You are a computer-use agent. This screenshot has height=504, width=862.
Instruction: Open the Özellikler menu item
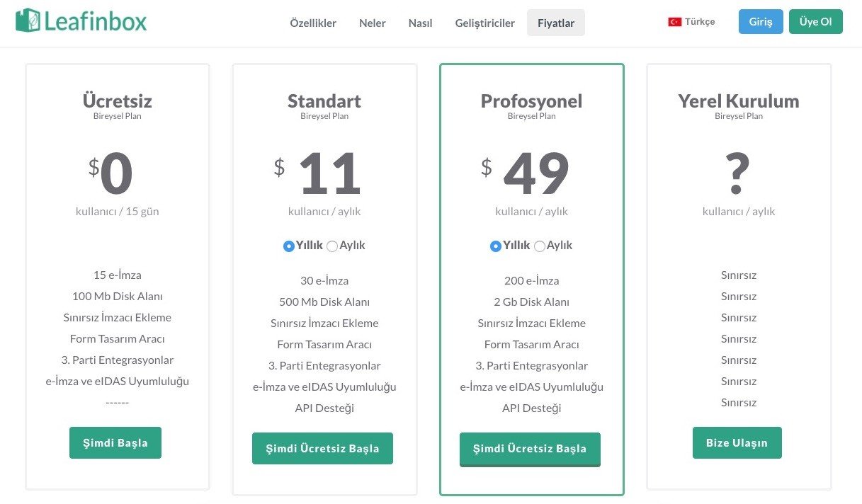(x=313, y=23)
